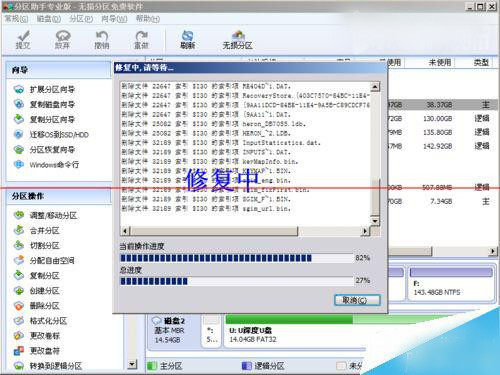The width and height of the screenshot is (500, 375).
Task: Open the 向导 menu
Action: (x=114, y=19)
